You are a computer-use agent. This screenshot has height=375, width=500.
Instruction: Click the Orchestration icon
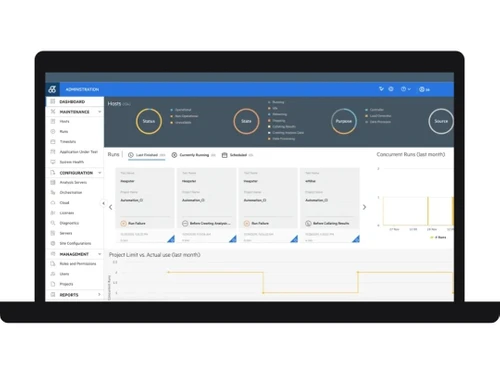click(53, 192)
